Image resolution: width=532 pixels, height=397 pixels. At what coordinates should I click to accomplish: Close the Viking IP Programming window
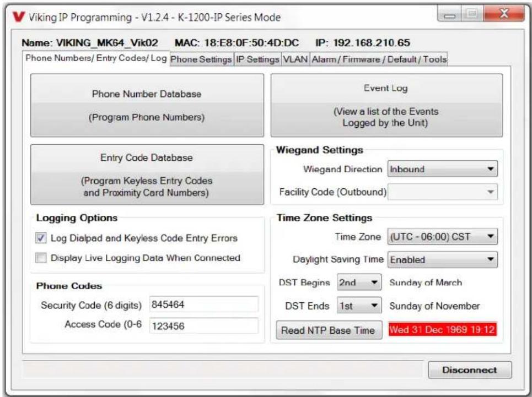coord(504,14)
